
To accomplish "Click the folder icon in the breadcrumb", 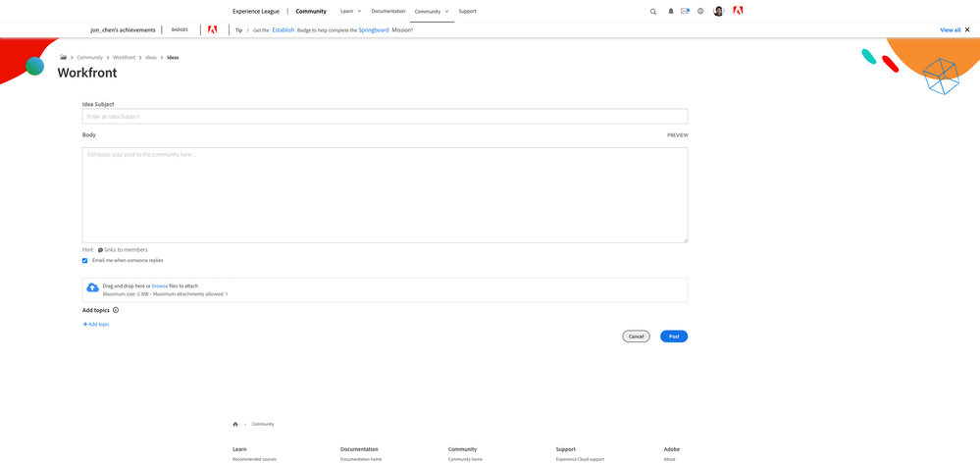I will click(64, 58).
